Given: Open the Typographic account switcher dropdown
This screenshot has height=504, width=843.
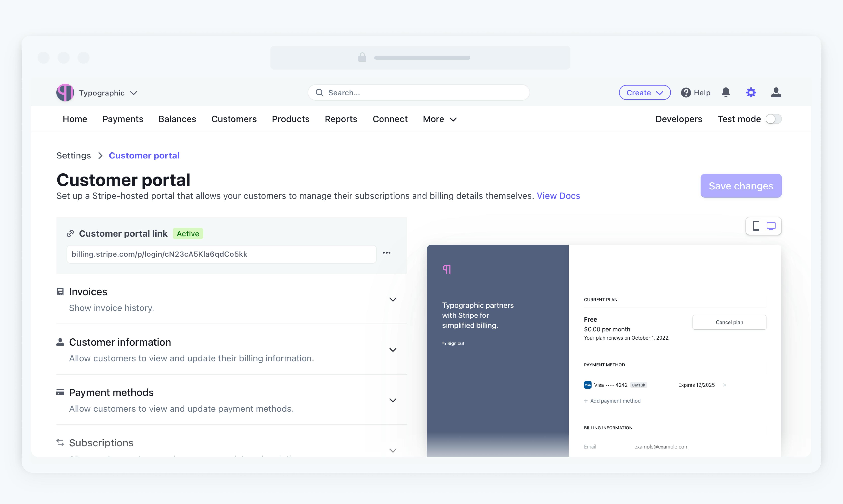Looking at the screenshot, I should [108, 93].
